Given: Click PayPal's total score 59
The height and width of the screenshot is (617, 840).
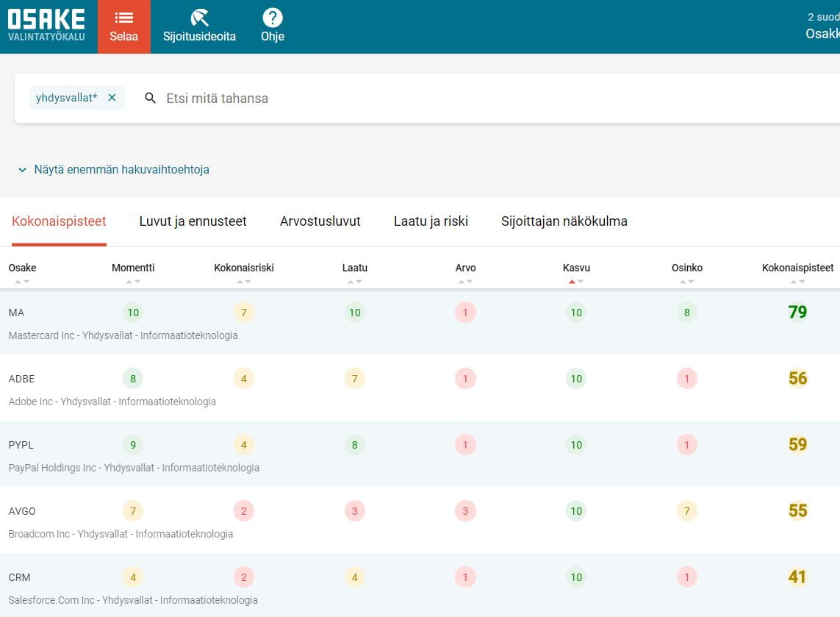Looking at the screenshot, I should click(797, 444).
